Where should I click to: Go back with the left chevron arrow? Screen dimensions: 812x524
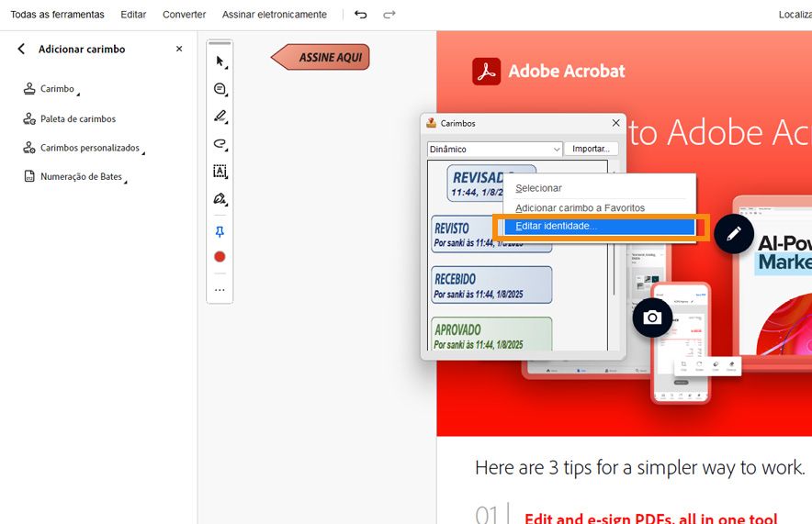(x=21, y=49)
